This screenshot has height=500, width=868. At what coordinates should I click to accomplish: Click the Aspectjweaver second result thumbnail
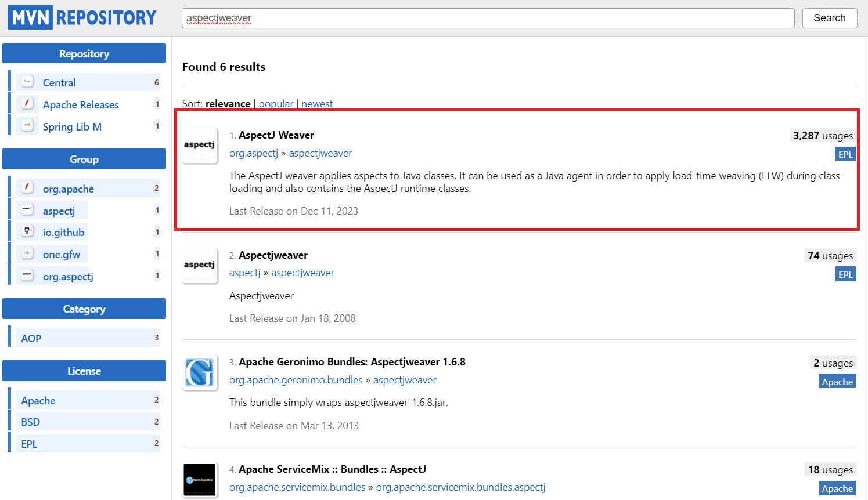click(x=200, y=265)
